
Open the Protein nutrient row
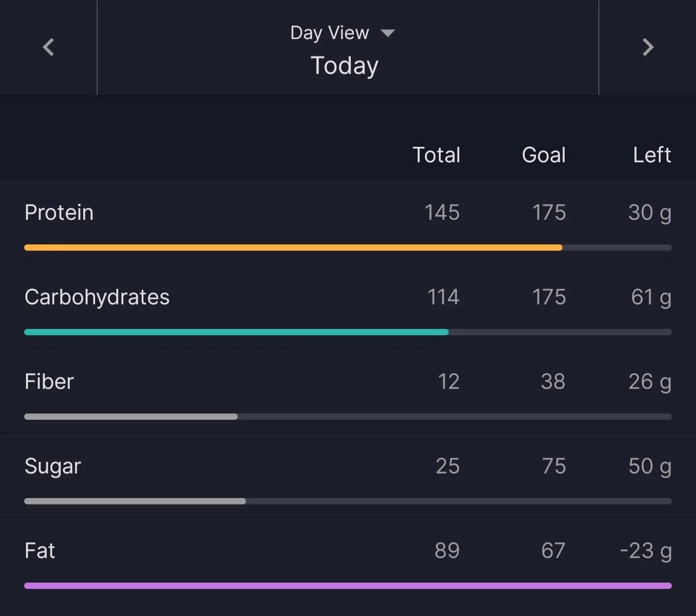pyautogui.click(x=348, y=222)
